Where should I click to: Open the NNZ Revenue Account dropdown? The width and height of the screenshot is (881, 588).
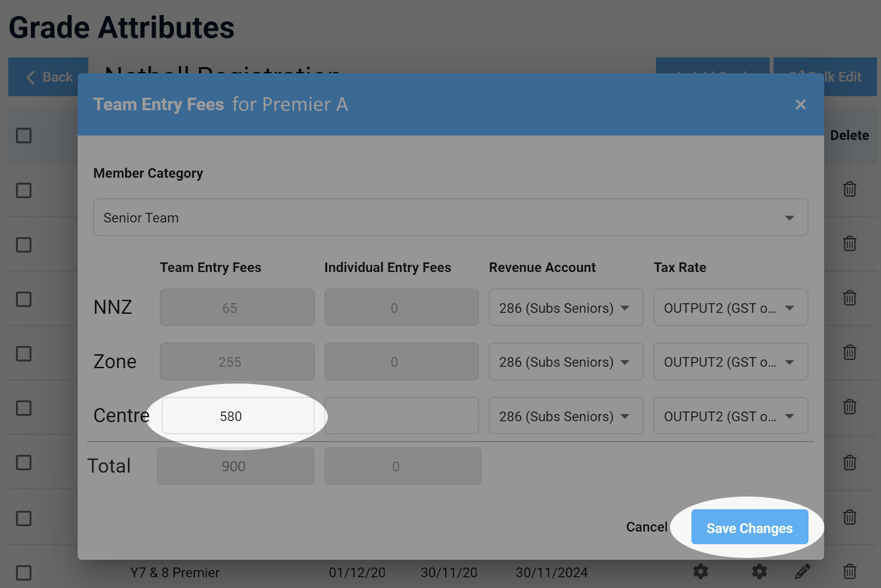pyautogui.click(x=566, y=308)
